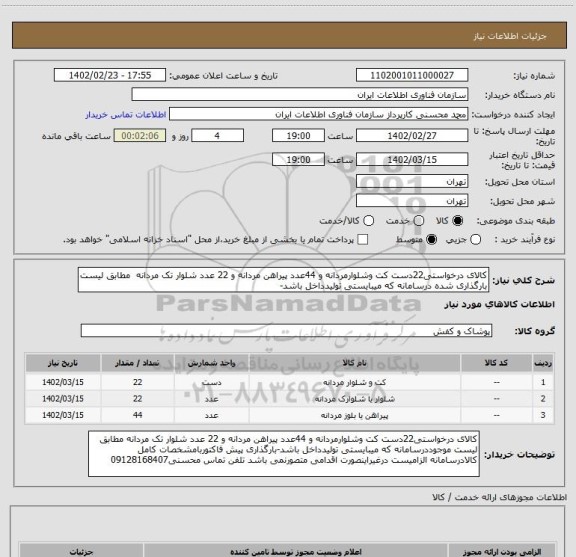This screenshot has height=557, width=576.
Task: Click the need number field 1102001011000027
Action: click(412, 75)
